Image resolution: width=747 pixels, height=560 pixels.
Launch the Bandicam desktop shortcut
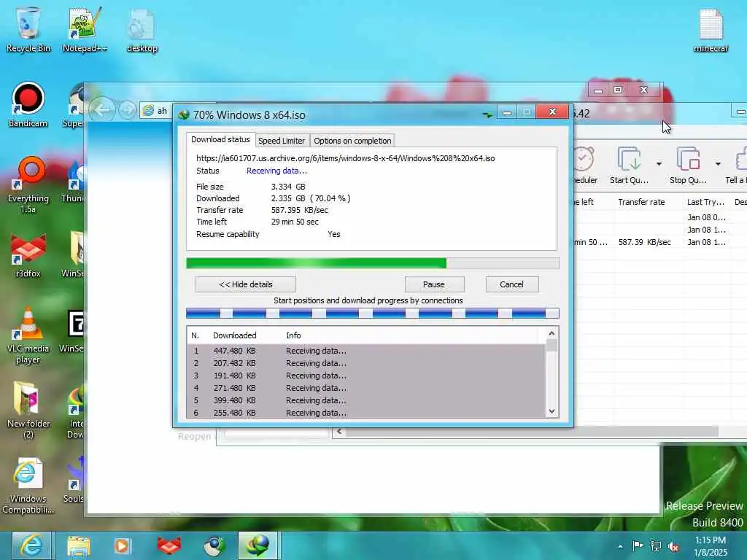tap(28, 105)
